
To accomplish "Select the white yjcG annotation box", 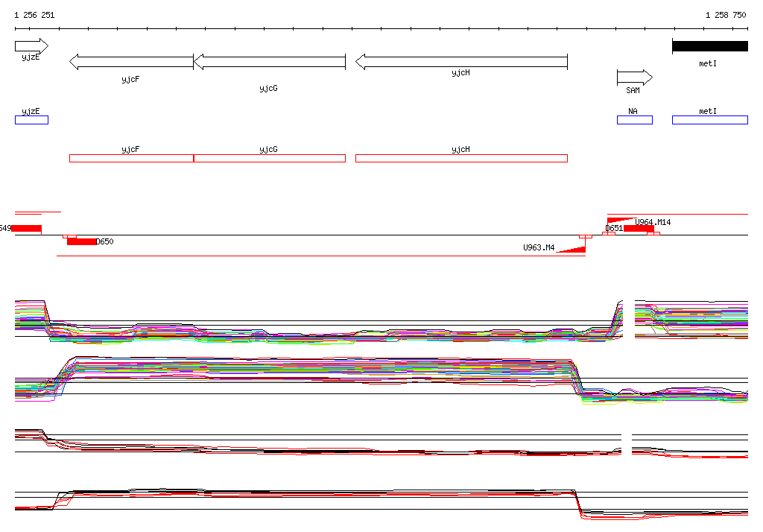I will [x=270, y=158].
